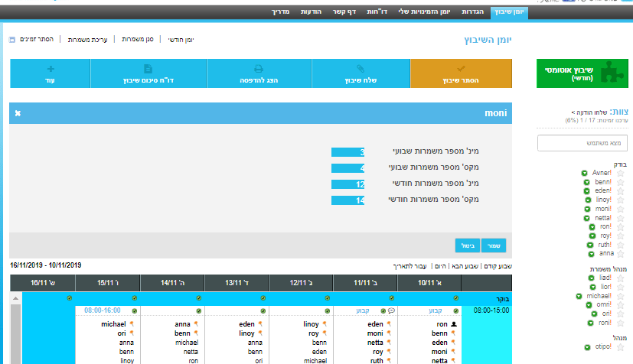Click the green check icon in 10/11 column header
This screenshot has width=633, height=364.
[x=456, y=297]
